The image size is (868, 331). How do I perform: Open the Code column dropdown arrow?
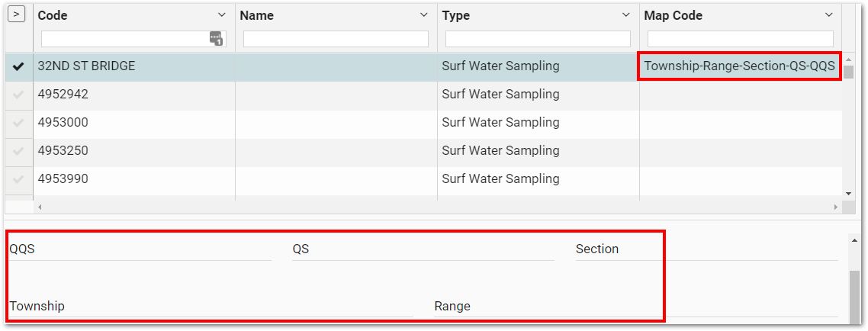tap(222, 15)
